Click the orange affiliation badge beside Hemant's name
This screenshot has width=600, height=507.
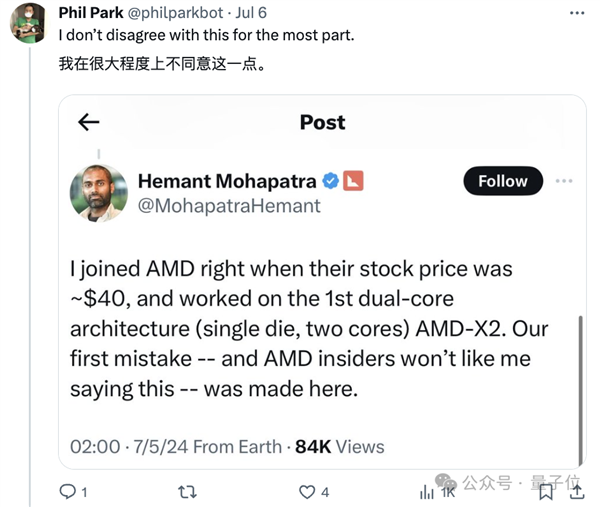(x=353, y=181)
